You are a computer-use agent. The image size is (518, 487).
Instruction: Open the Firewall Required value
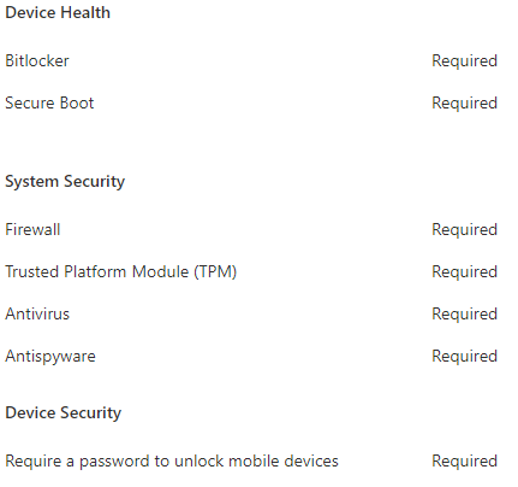coord(464,230)
